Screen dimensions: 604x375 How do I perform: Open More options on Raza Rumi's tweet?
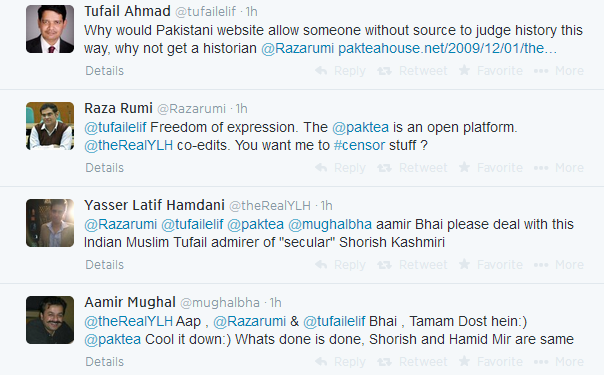[x=559, y=168]
